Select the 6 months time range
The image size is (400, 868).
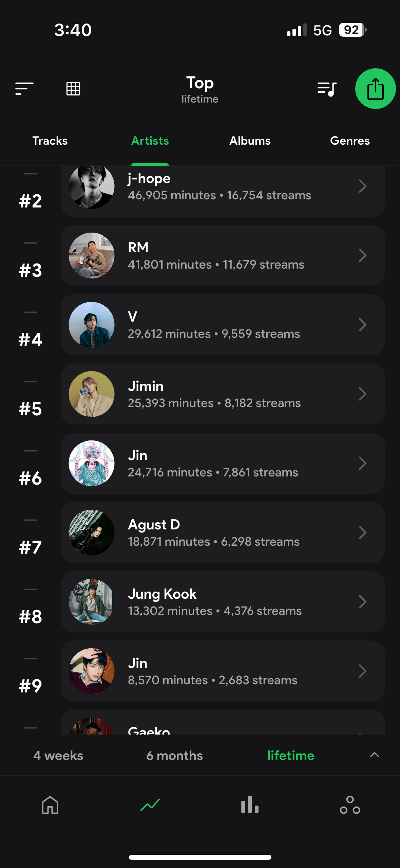174,756
